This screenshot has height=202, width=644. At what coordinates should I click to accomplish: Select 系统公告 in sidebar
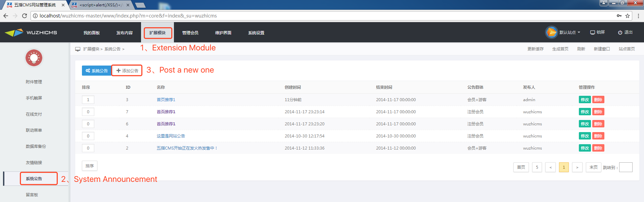[34, 179]
